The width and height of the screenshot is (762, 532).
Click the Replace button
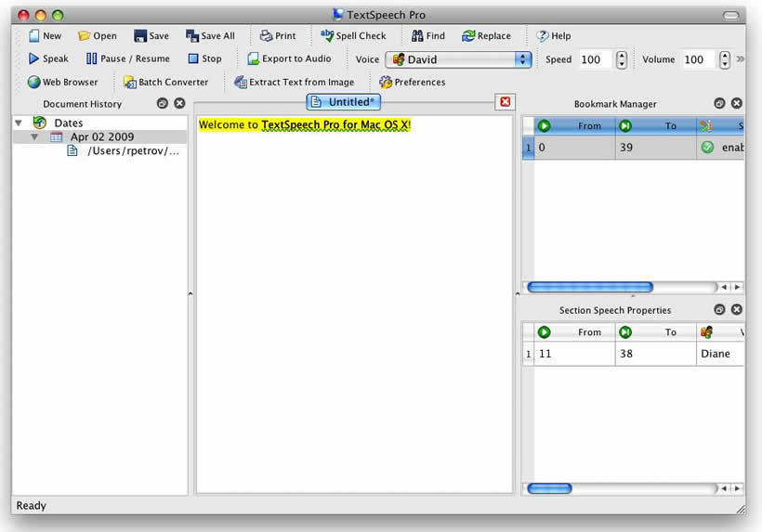[x=486, y=35]
